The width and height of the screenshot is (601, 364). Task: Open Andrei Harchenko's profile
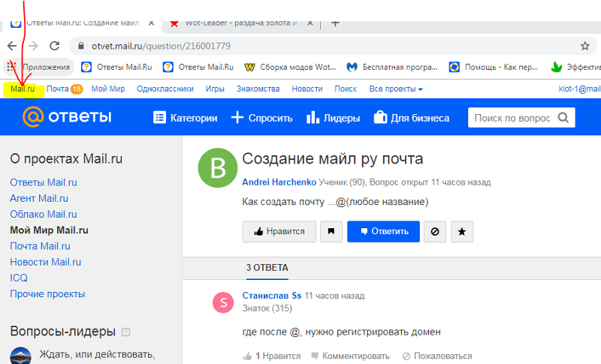(x=279, y=182)
